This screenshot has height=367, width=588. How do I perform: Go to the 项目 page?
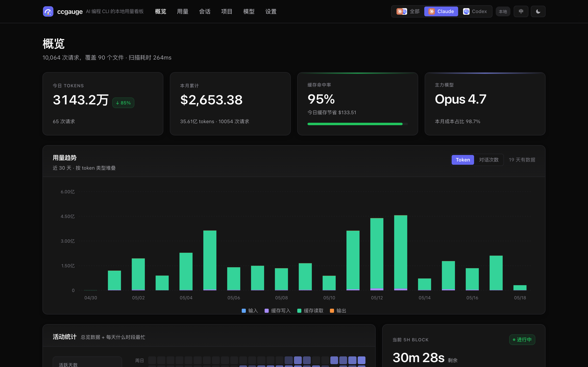[x=227, y=11]
